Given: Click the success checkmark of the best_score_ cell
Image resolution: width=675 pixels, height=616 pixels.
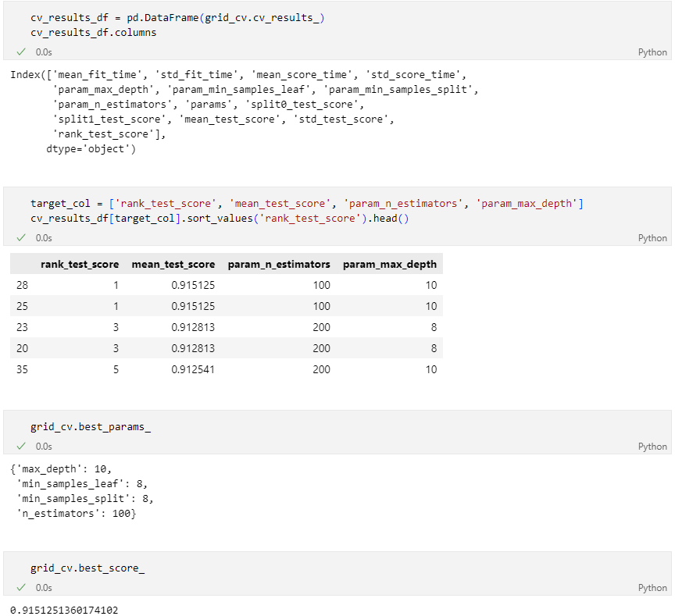Looking at the screenshot, I should tap(20, 587).
